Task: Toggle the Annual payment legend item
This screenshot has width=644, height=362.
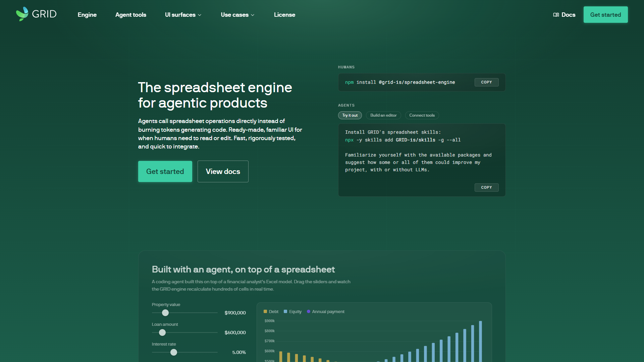Action: [x=326, y=312]
